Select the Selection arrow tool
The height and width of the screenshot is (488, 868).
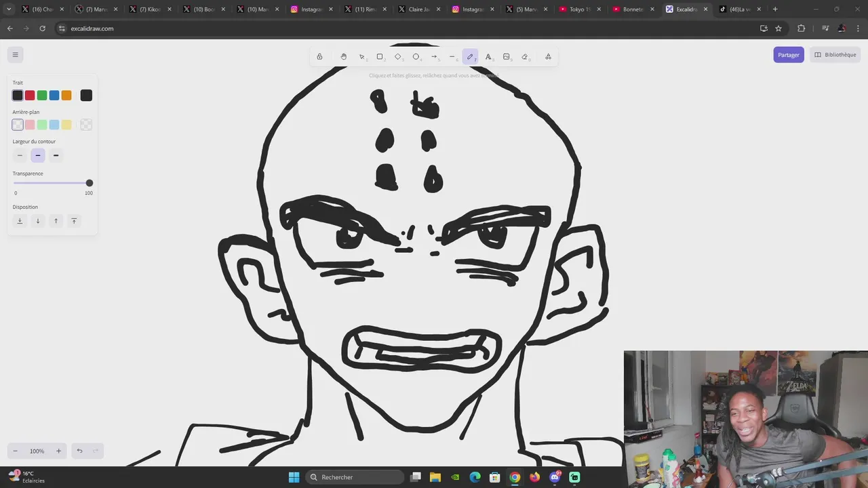(361, 56)
